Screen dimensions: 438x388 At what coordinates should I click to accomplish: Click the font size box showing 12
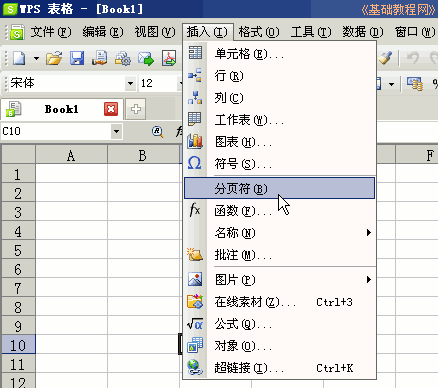(159, 83)
